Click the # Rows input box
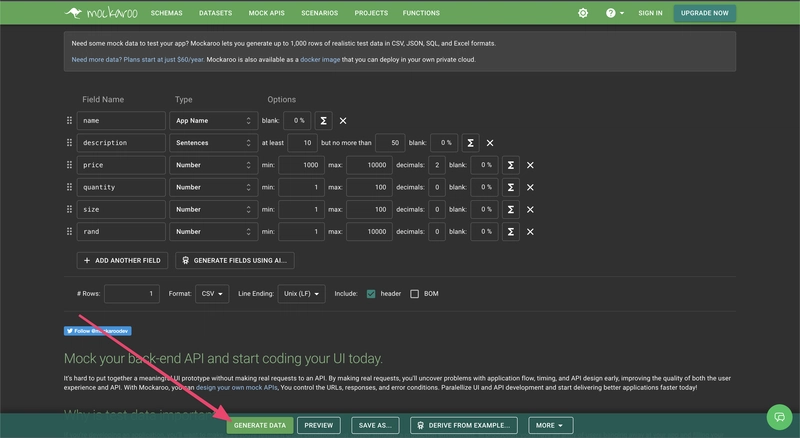This screenshot has width=800, height=438. [x=132, y=294]
